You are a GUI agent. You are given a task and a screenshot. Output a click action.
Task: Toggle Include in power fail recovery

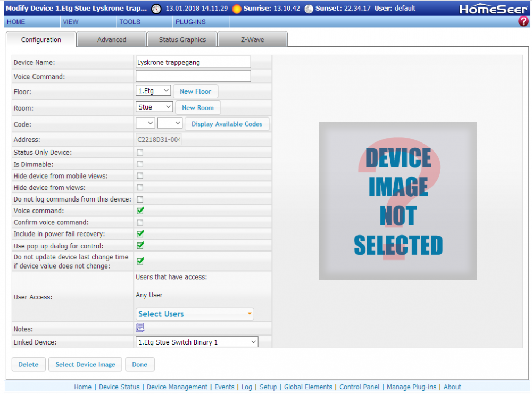tap(140, 234)
